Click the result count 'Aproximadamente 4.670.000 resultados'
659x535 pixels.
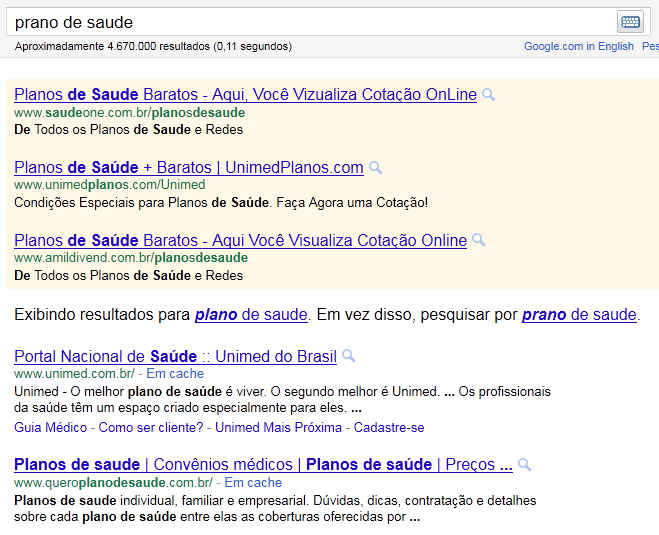pyautogui.click(x=112, y=46)
